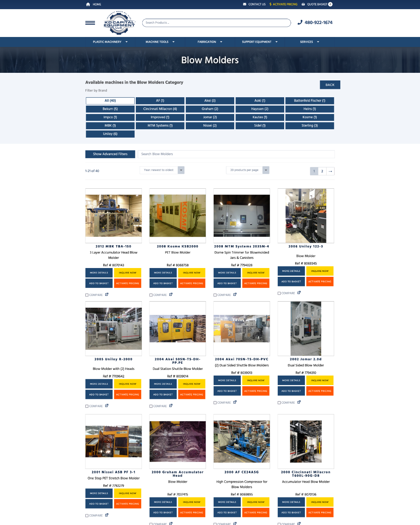This screenshot has width=420, height=525.
Task: Tick Compare checkbox for 2005 Uniloy R-2000
Action: [87, 406]
